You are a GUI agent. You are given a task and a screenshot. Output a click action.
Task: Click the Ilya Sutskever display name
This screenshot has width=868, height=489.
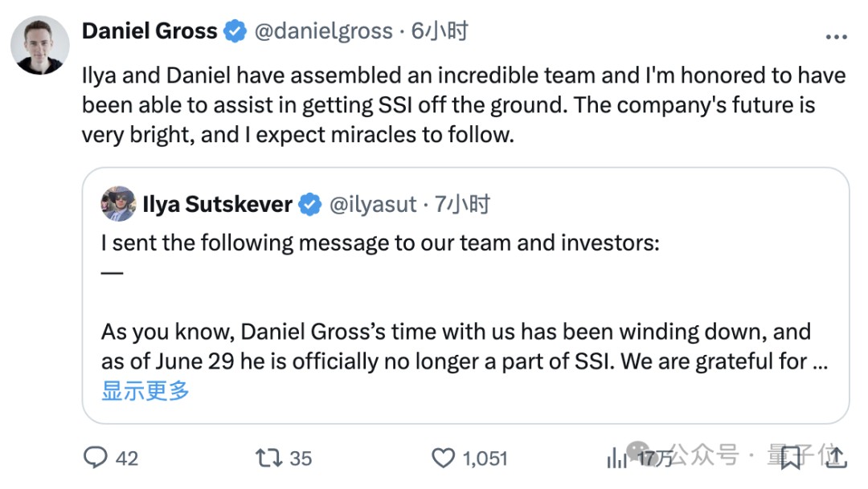tap(217, 204)
